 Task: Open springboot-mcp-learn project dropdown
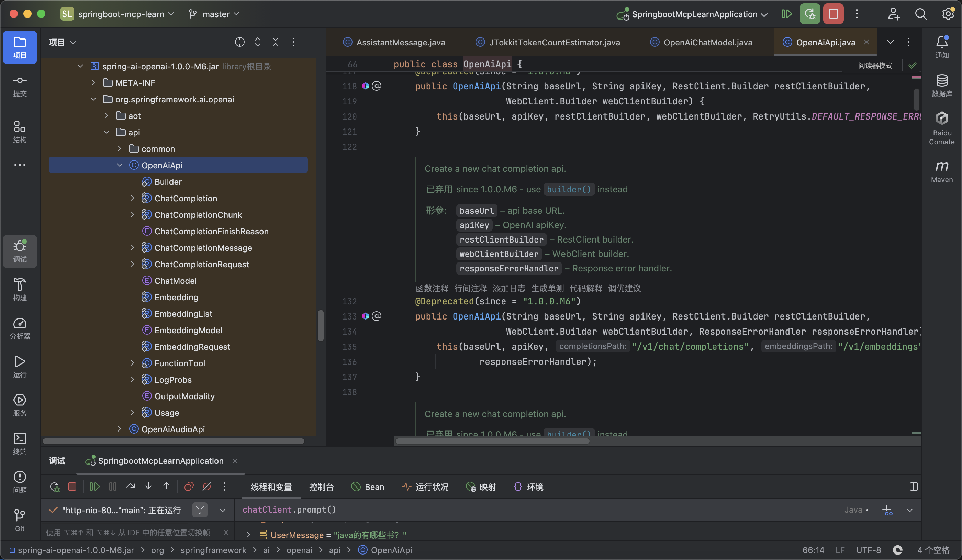[118, 14]
